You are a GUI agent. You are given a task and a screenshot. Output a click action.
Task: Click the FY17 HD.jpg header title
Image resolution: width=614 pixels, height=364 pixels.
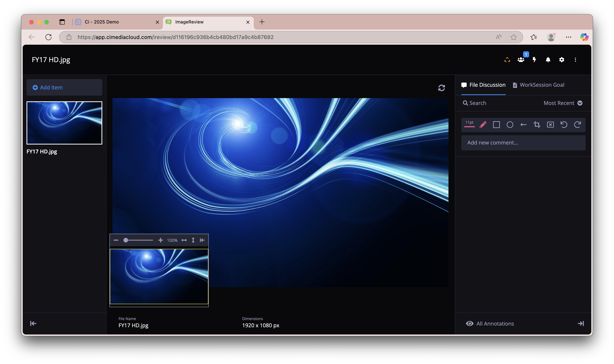(51, 60)
